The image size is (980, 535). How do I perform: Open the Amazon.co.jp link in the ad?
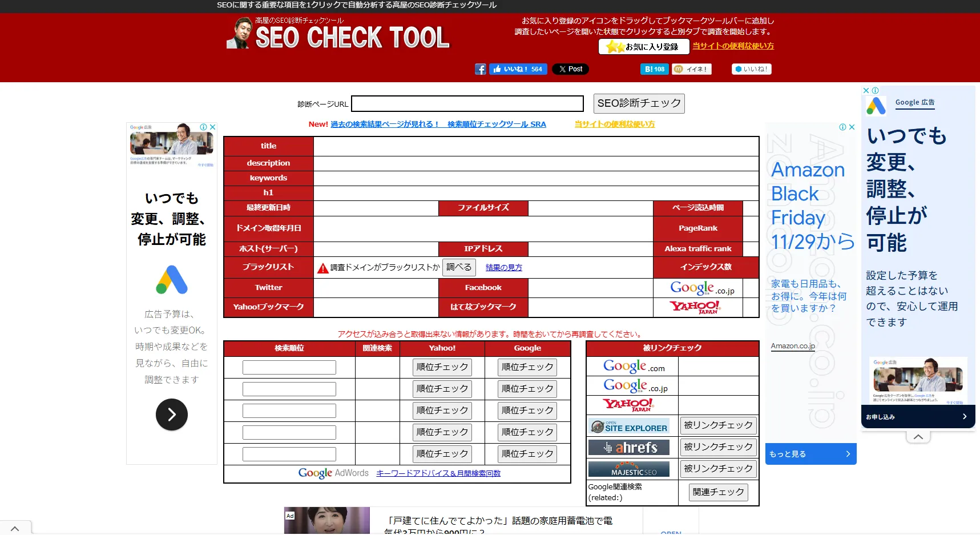click(793, 346)
